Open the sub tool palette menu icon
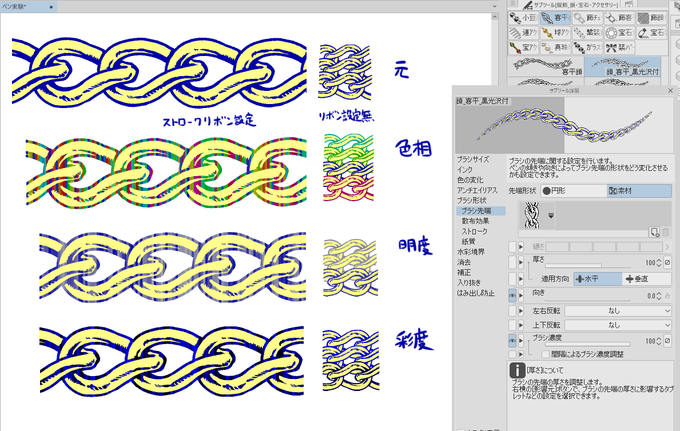This screenshot has width=680, height=431. 513,4
